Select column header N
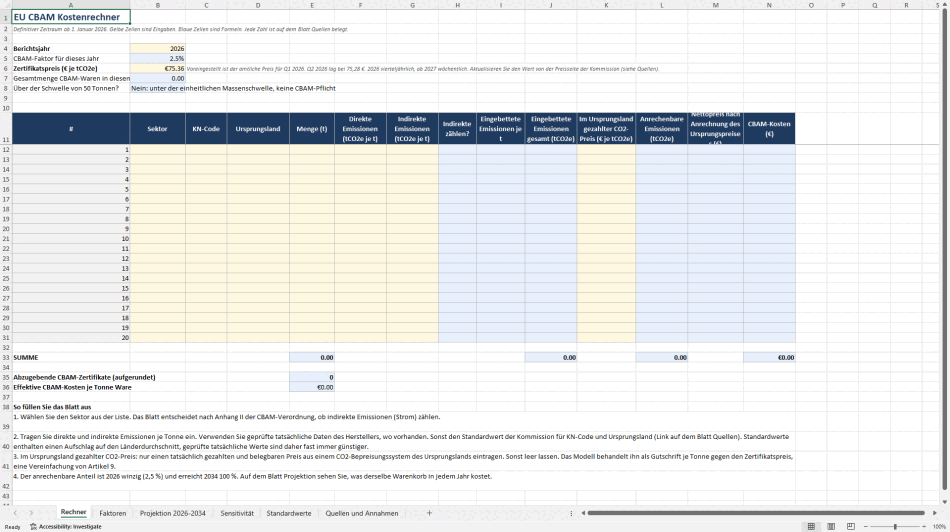The image size is (950, 532). point(769,5)
